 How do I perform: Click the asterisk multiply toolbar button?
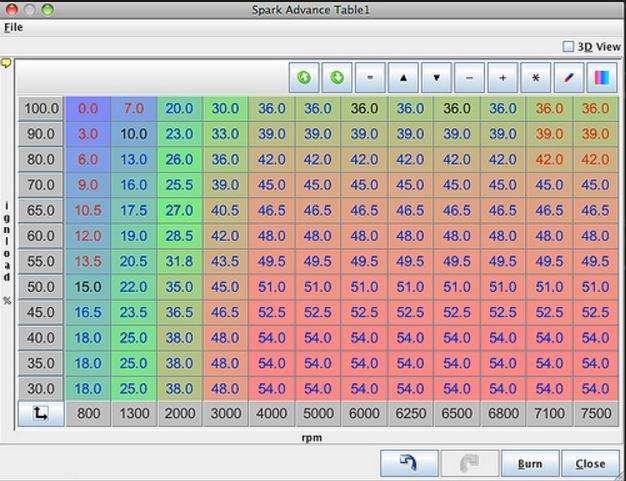pyautogui.click(x=535, y=77)
